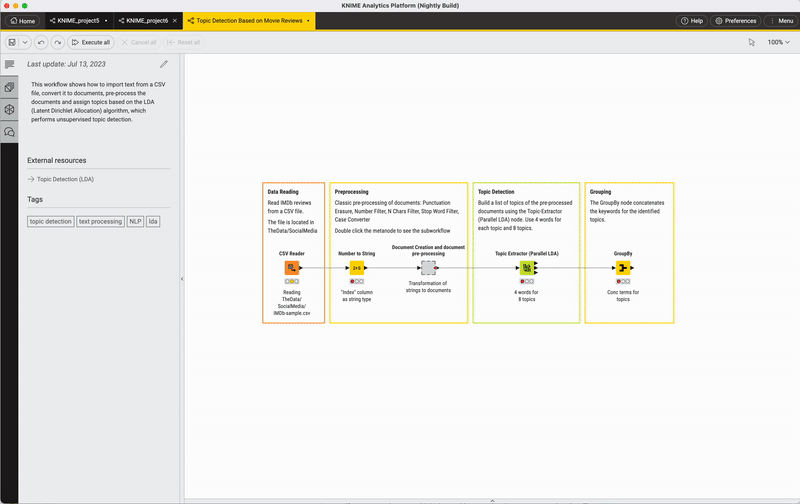Click the "Conc terms for topics" label
Screen dimensions: 800x504
pyautogui.click(x=623, y=296)
